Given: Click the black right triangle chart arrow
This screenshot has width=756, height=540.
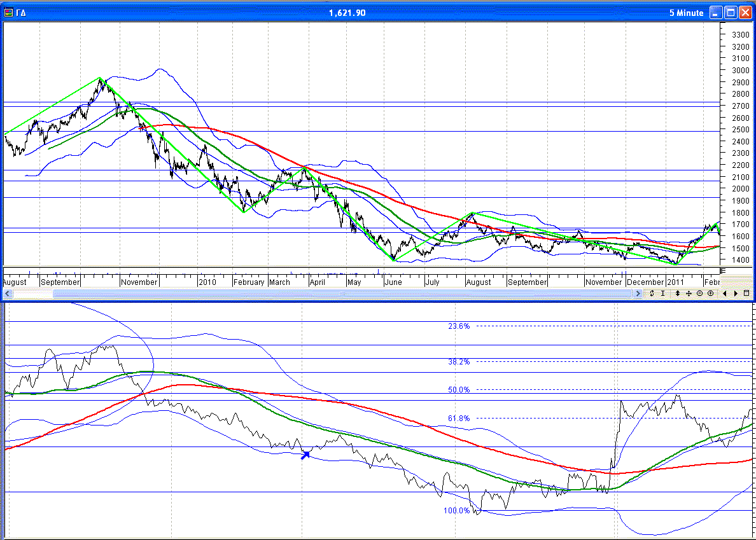Looking at the screenshot, I should click(x=736, y=293).
